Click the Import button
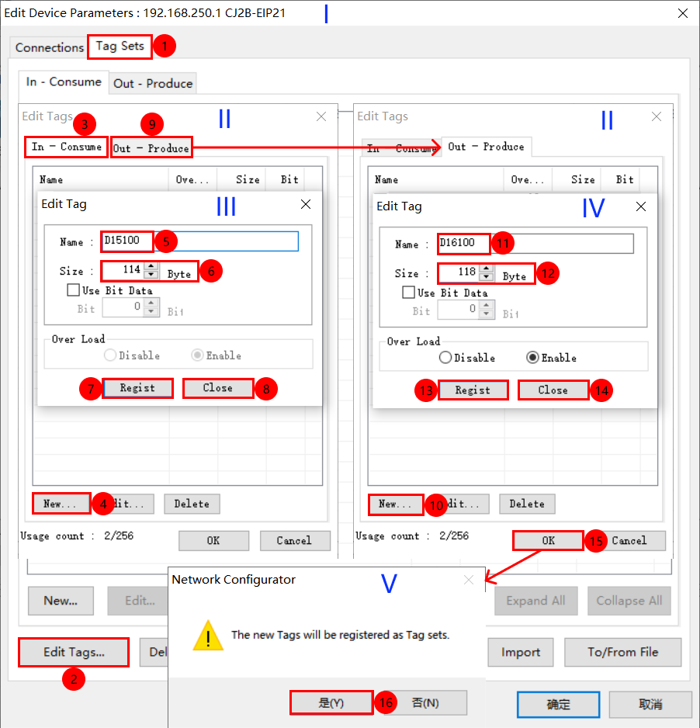Viewport: 700px width, 728px height. coord(520,653)
